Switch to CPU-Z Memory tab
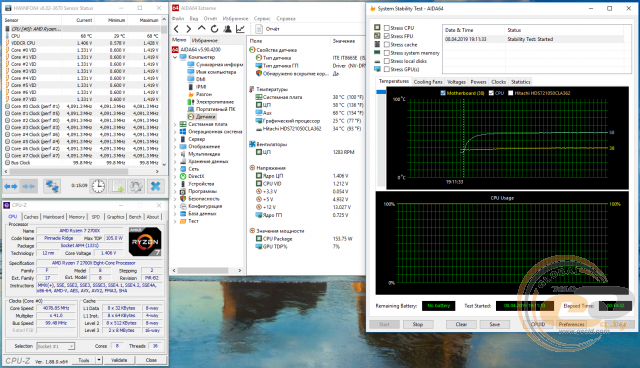 point(77,217)
